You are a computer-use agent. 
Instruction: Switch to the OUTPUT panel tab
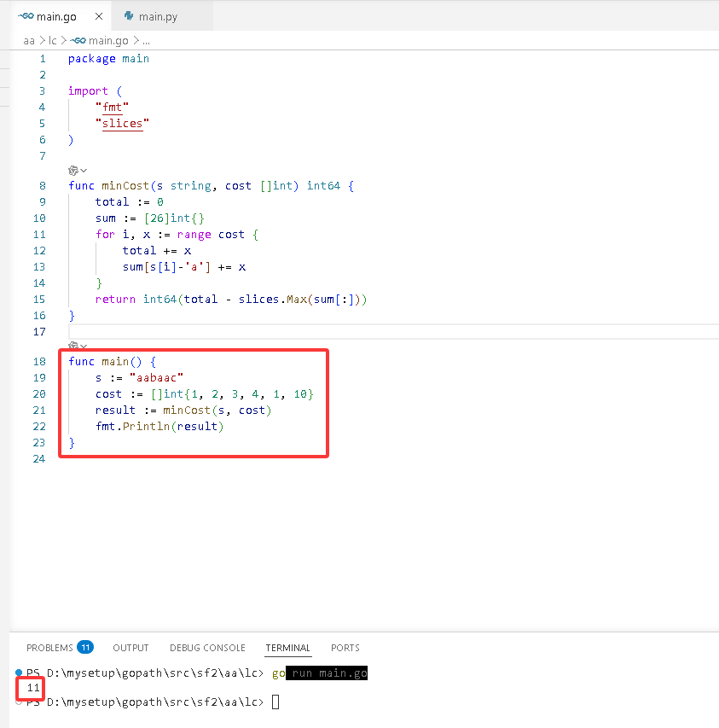click(130, 648)
